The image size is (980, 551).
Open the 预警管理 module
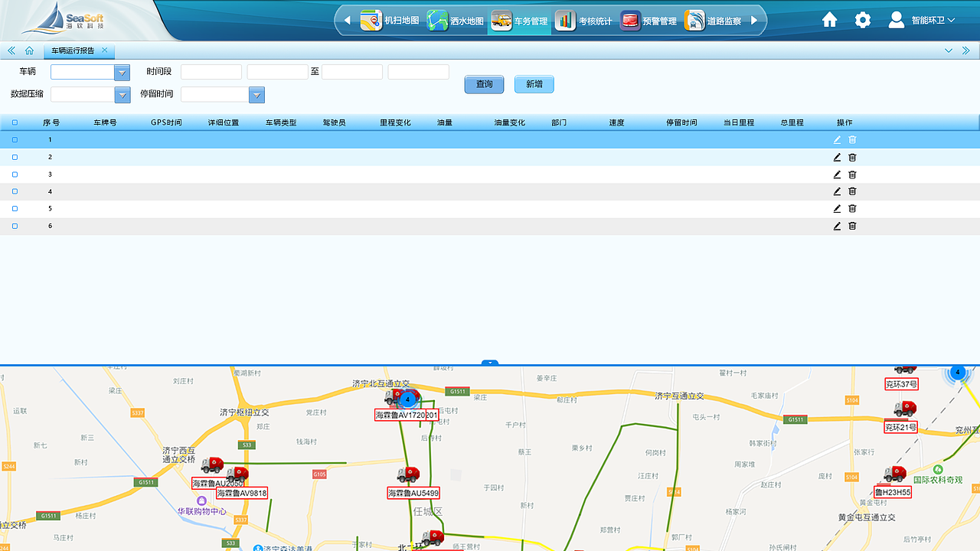(648, 21)
